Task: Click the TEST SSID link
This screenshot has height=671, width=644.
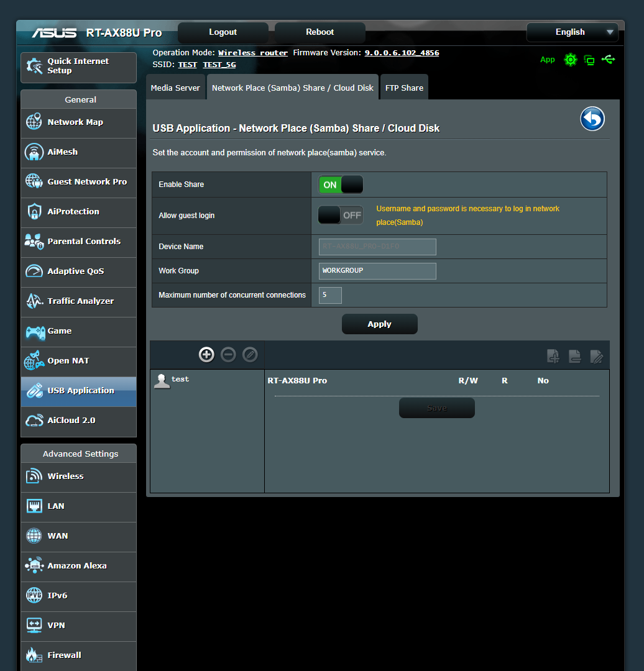Action: (188, 65)
